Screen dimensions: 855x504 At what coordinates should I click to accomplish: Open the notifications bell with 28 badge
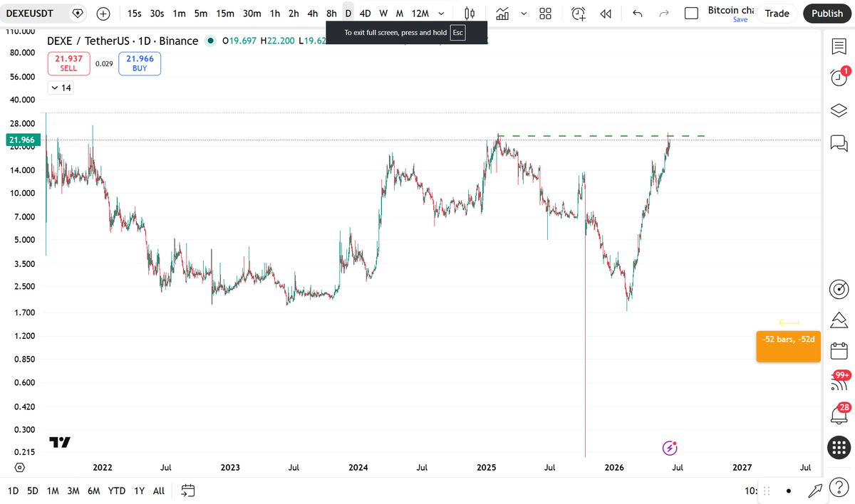coord(839,414)
